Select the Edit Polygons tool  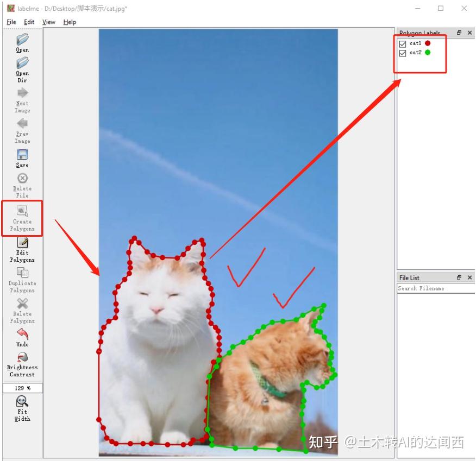pos(22,249)
